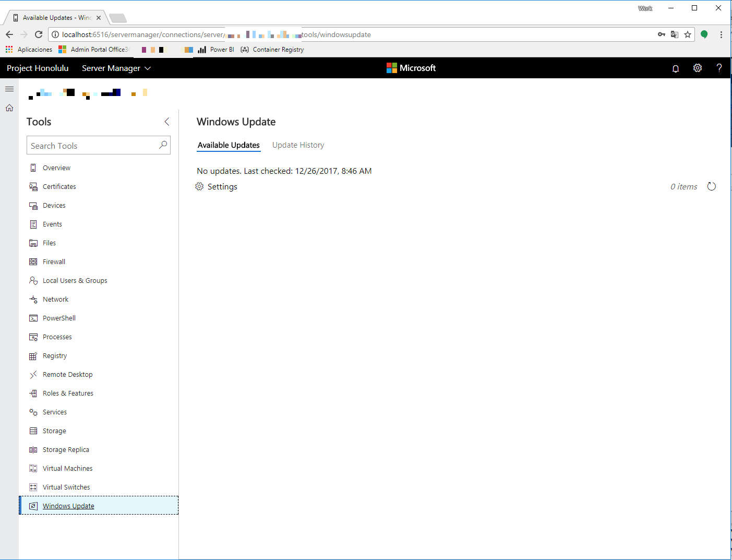
Task: Open the Admin Portal Office bookmark
Action: [x=94, y=50]
